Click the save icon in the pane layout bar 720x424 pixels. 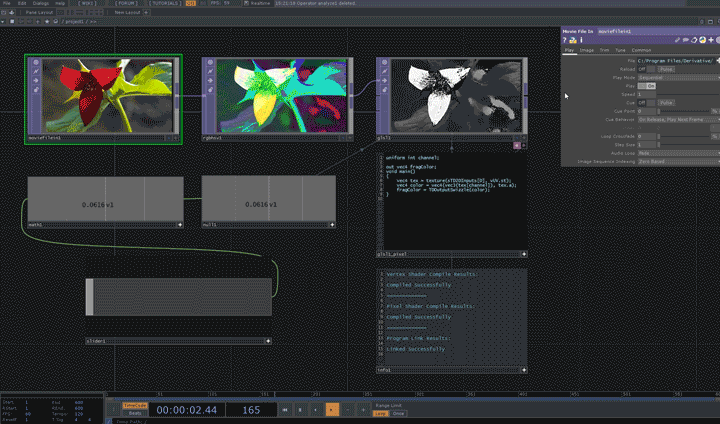(11, 12)
